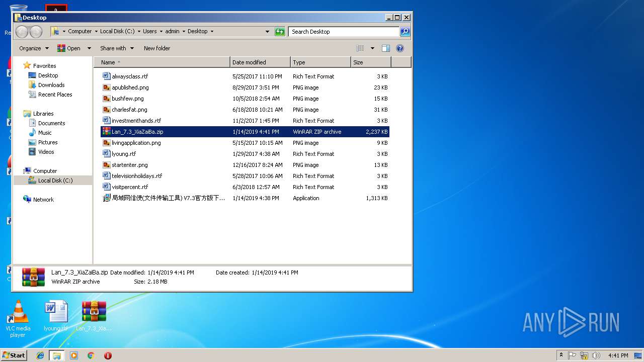
Task: Click the New folder button
Action: pyautogui.click(x=157, y=48)
